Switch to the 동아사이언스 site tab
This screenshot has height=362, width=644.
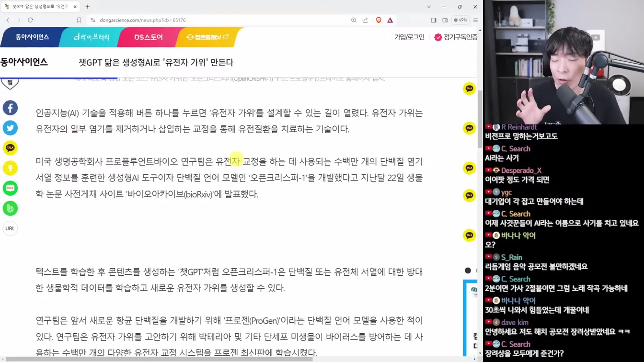tap(32, 37)
